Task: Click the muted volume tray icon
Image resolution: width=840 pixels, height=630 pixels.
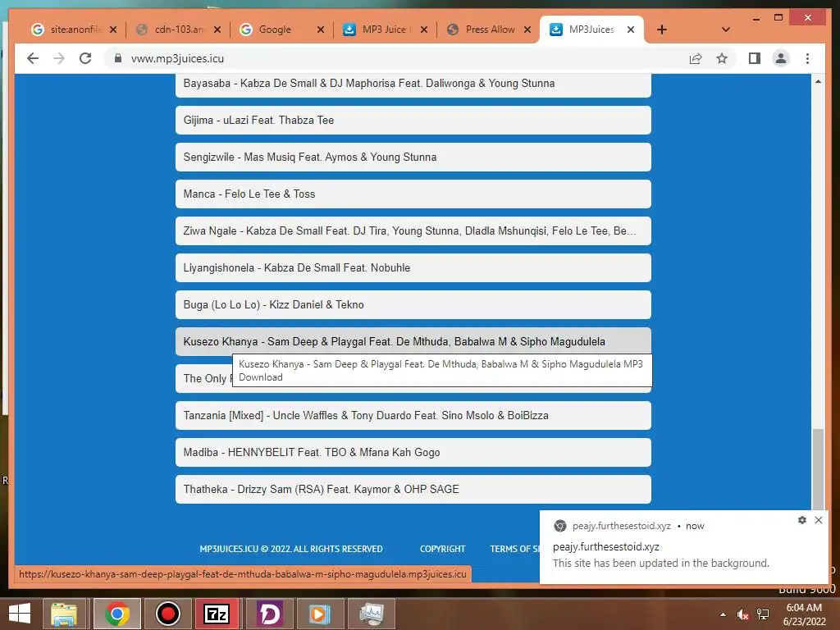Action: pos(742,614)
